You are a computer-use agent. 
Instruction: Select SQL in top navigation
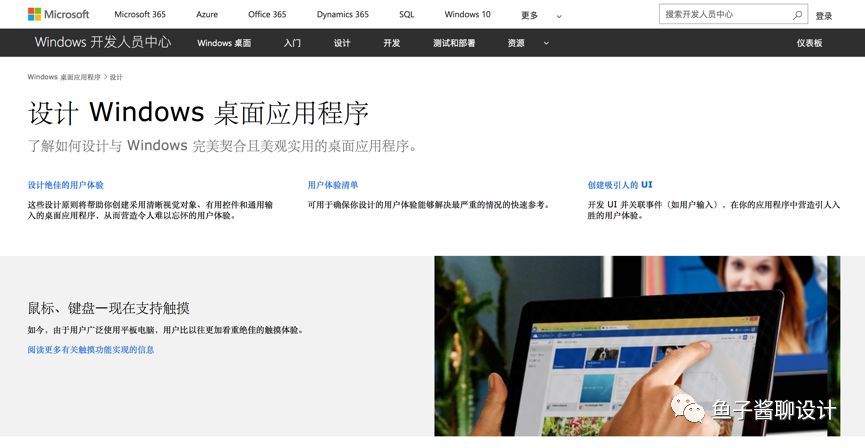[x=407, y=15]
